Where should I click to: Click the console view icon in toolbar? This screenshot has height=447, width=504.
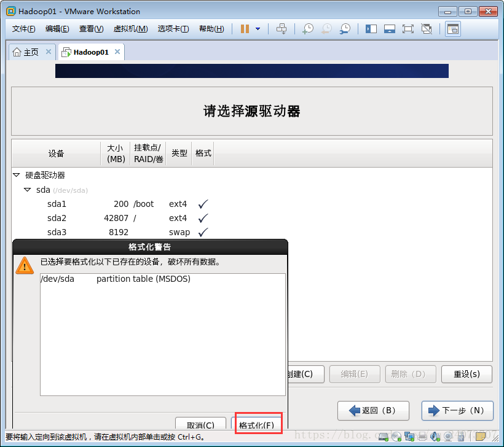point(453,29)
